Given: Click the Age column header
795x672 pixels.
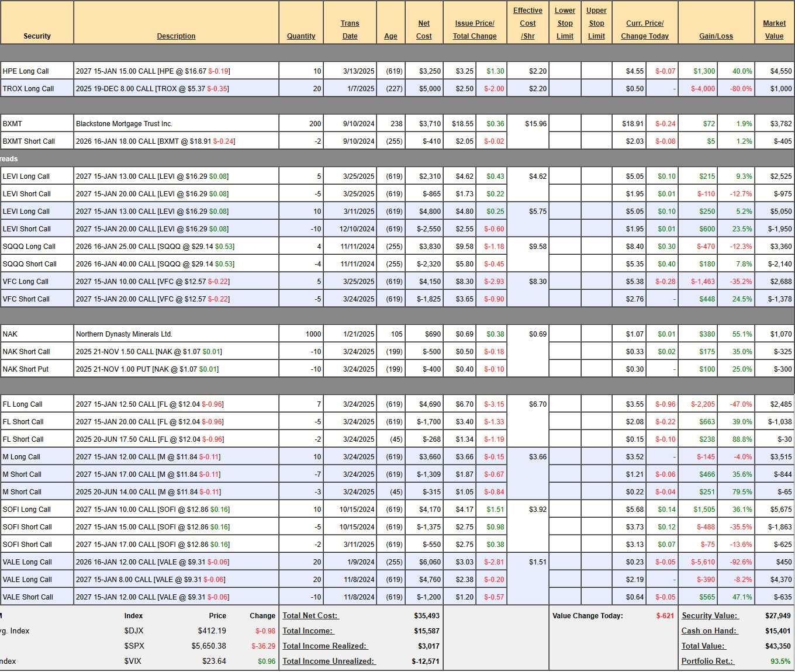Looking at the screenshot, I should [390, 36].
